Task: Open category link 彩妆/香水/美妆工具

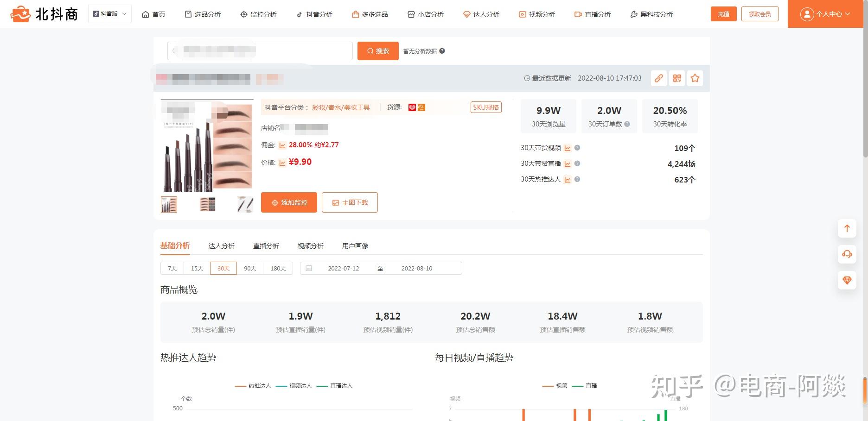Action: click(341, 107)
